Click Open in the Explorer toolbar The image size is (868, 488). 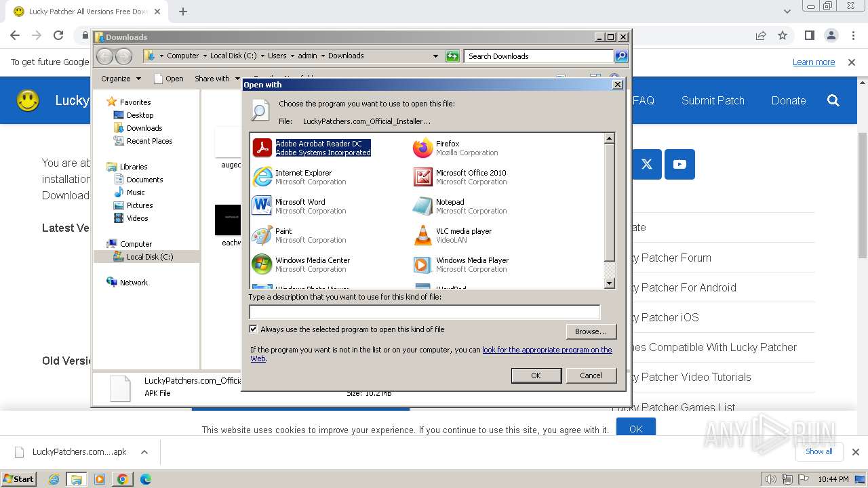169,79
